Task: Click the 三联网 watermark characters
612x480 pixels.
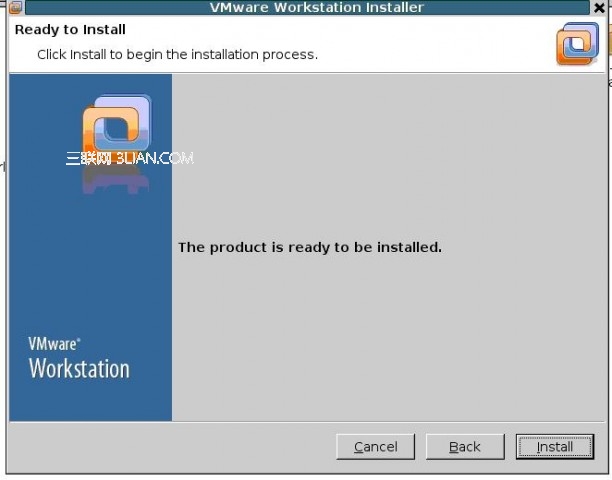Action: click(89, 158)
